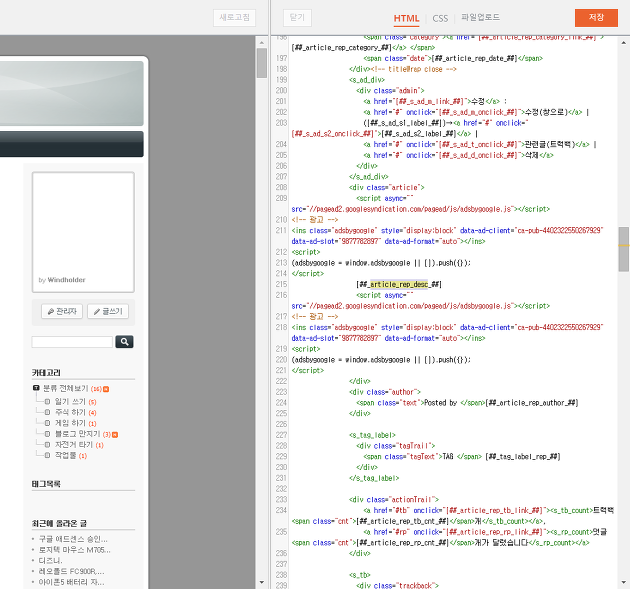Click the blog search text field
Image resolution: width=630 pixels, height=589 pixels.
72,342
